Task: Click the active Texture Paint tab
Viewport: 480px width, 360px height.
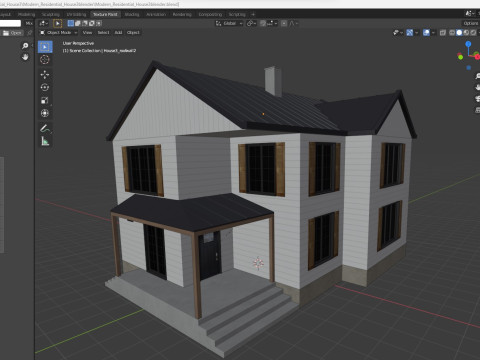Action: point(105,14)
